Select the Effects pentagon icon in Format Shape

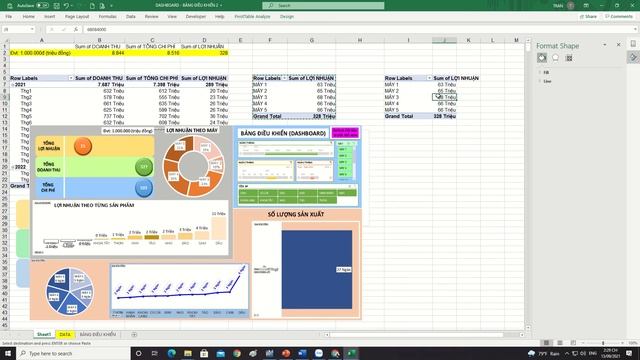(556, 58)
